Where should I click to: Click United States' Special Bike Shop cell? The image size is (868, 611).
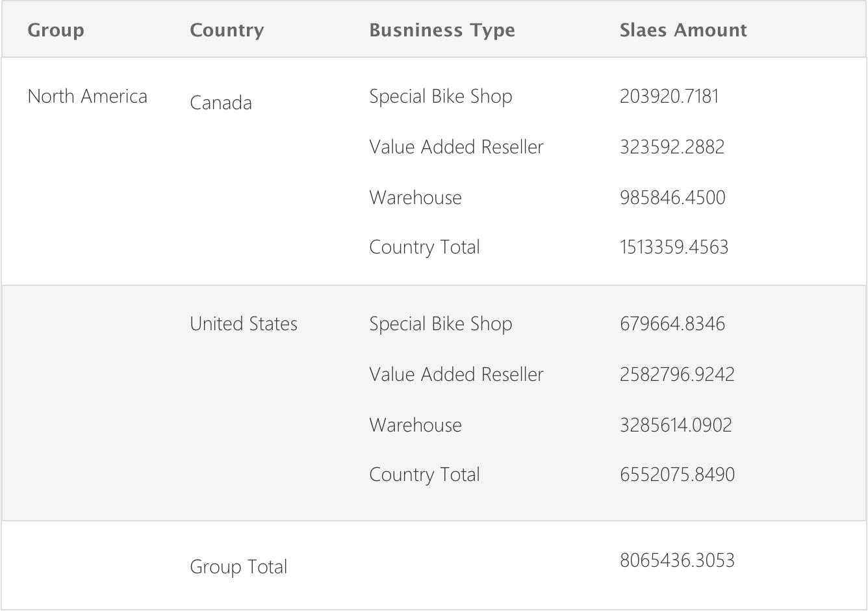click(440, 324)
